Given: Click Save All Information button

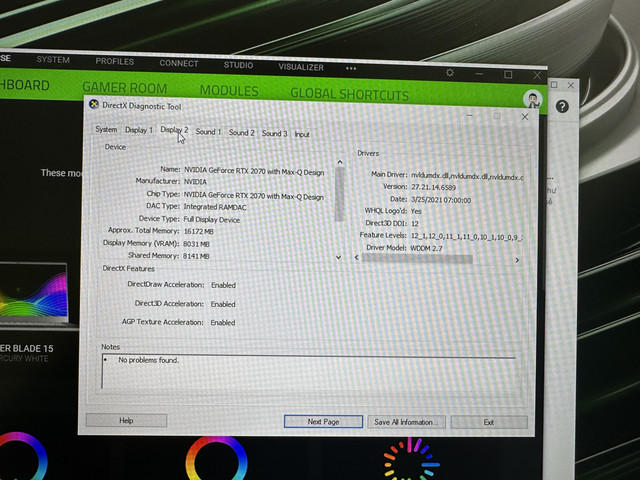Looking at the screenshot, I should point(406,422).
